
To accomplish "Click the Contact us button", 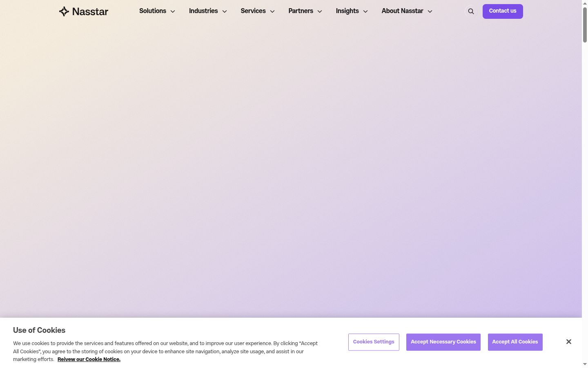I will (503, 11).
